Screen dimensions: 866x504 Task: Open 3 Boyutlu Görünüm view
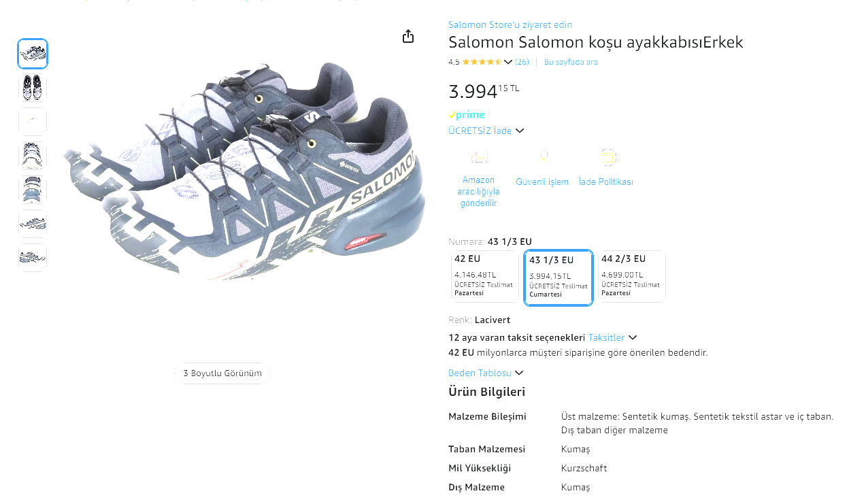(x=222, y=373)
